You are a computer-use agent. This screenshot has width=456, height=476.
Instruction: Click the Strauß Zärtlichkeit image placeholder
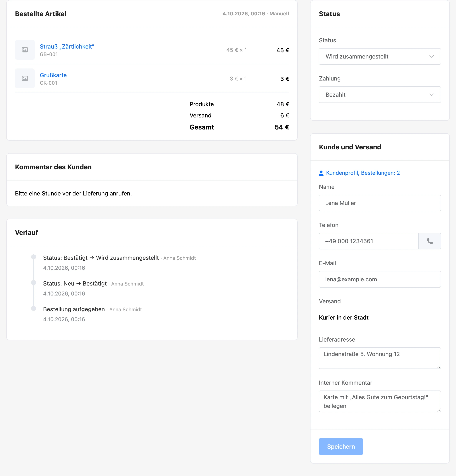(25, 50)
